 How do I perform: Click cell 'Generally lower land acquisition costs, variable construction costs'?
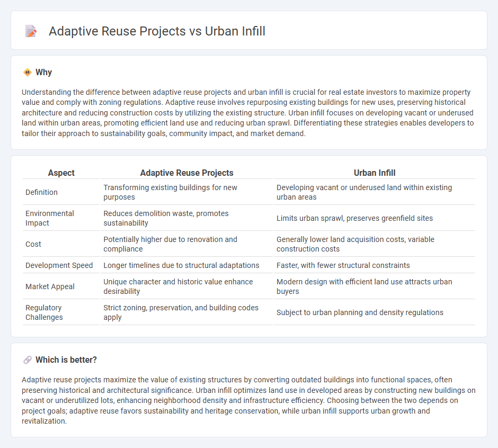point(375,244)
